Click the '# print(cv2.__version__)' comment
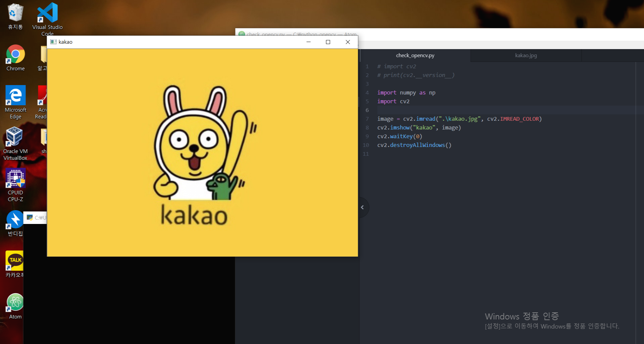The height and width of the screenshot is (344, 644). (416, 75)
